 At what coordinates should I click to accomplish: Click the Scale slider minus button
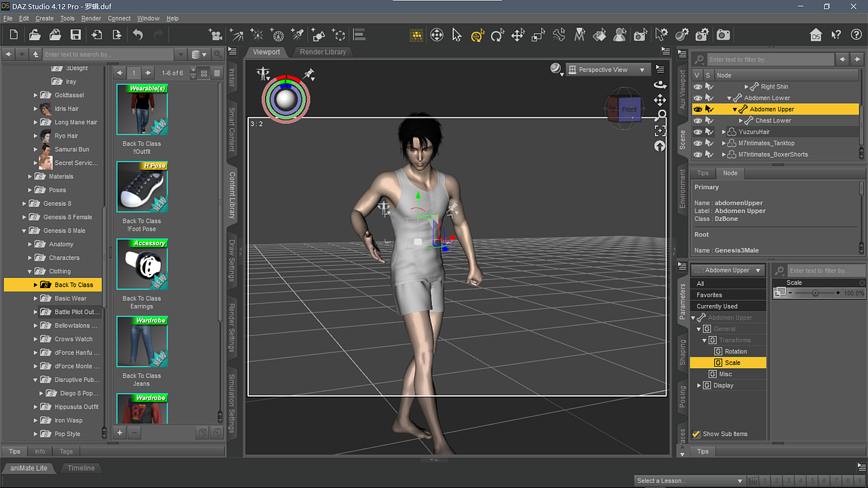tap(791, 293)
